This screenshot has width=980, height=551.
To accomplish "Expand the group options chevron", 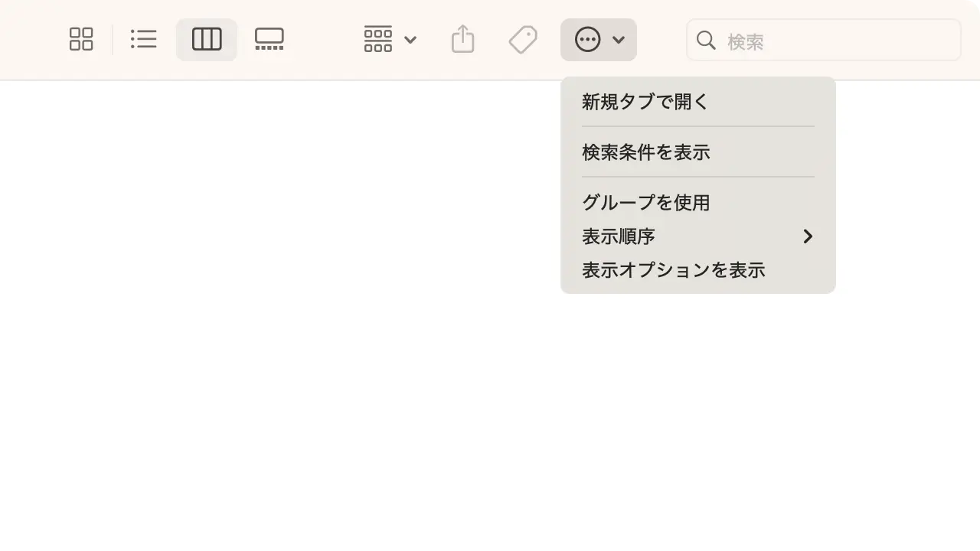I will pos(410,40).
